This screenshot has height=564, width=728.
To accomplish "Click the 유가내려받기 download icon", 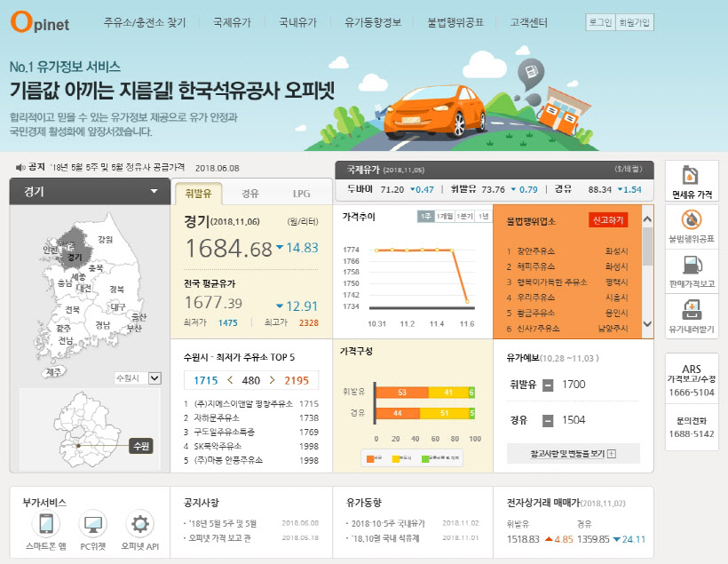I will coord(692,311).
